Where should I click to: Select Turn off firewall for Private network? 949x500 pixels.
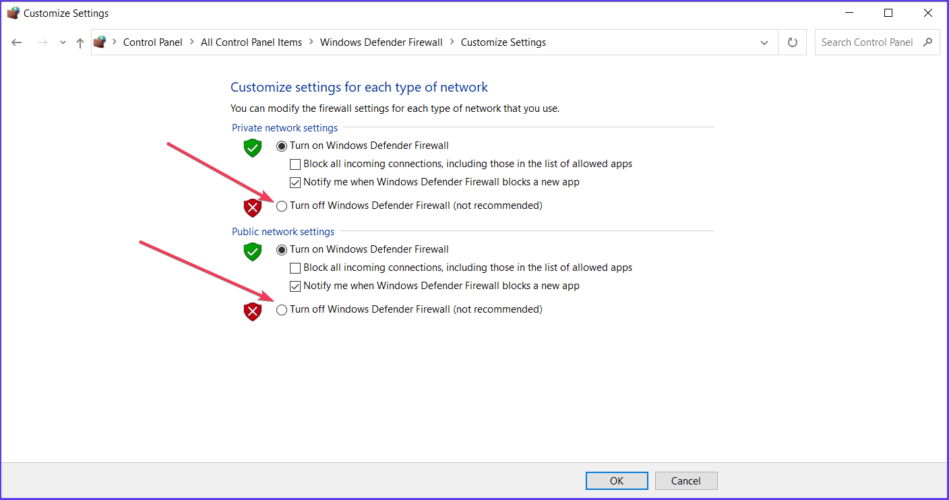281,206
